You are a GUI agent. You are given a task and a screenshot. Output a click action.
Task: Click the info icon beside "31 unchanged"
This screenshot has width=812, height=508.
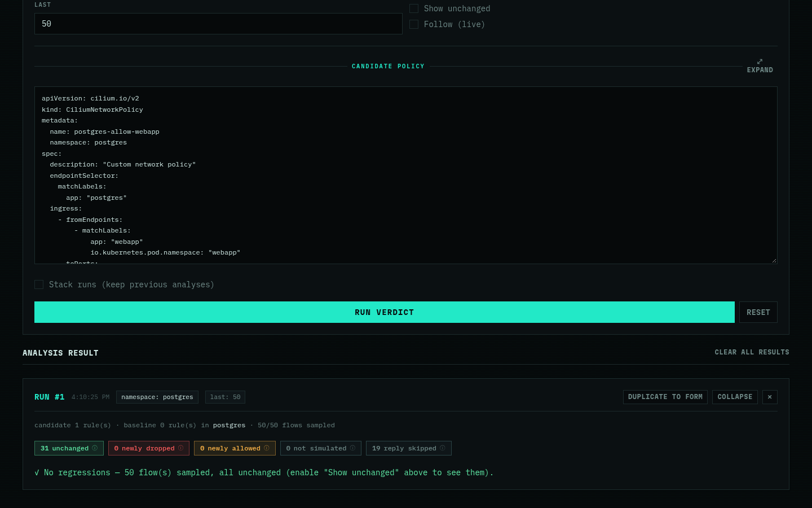coord(95,448)
